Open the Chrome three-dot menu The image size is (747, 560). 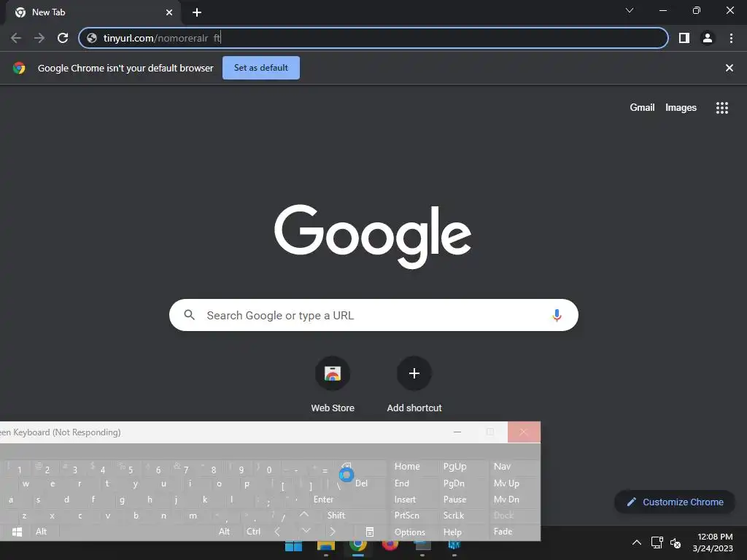(731, 38)
